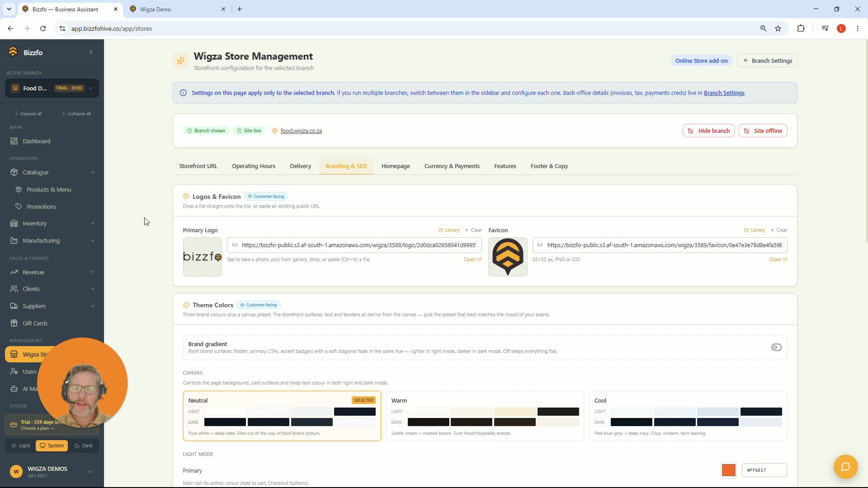Open Library for the Primary Logo

tap(449, 230)
